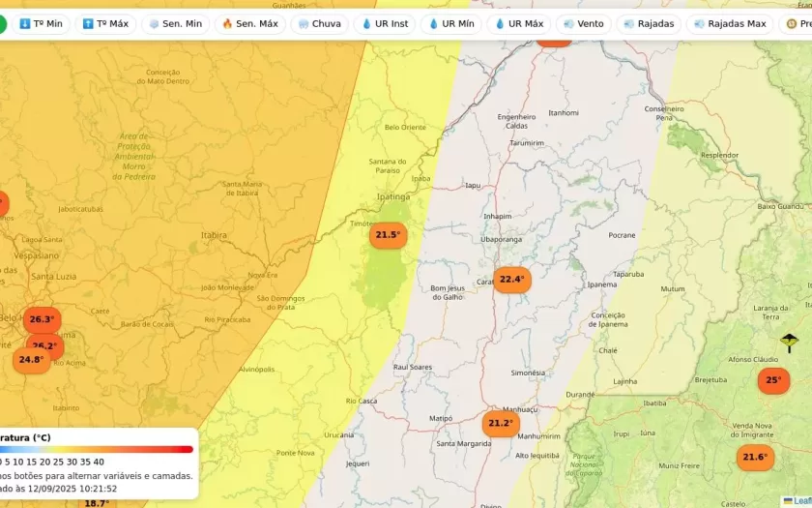Select the Tº Min temperature layer

tap(41, 23)
